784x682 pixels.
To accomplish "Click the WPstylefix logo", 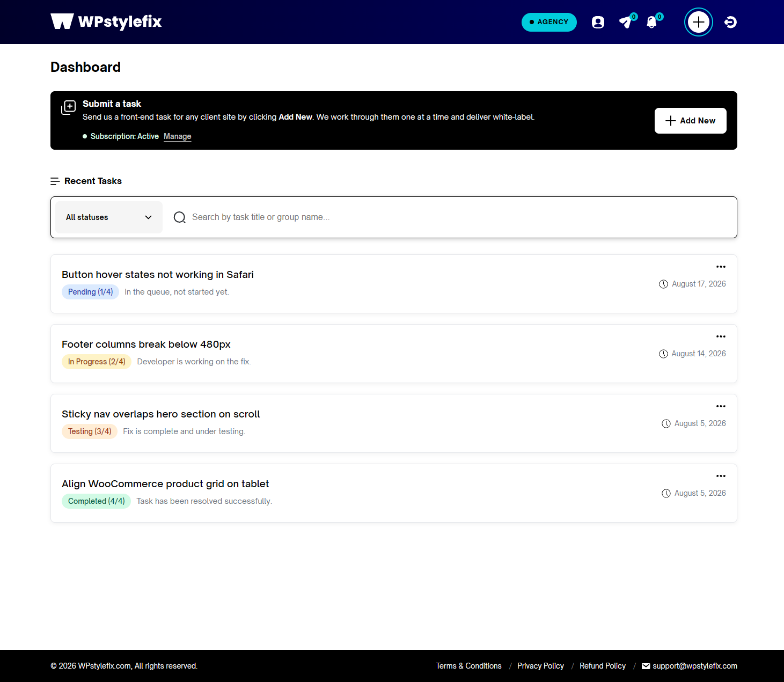I will pos(106,21).
